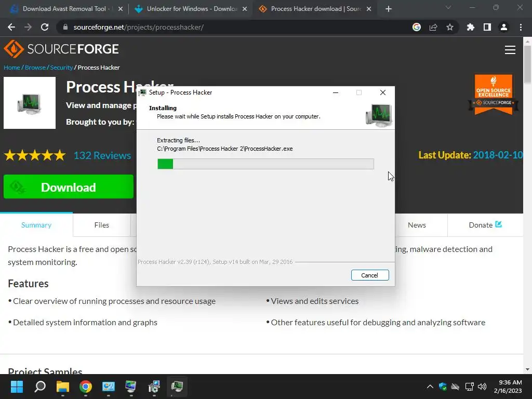This screenshot has height=399, width=532.
Task: Toggle the Chrome side panel icon
Action: [487, 27]
